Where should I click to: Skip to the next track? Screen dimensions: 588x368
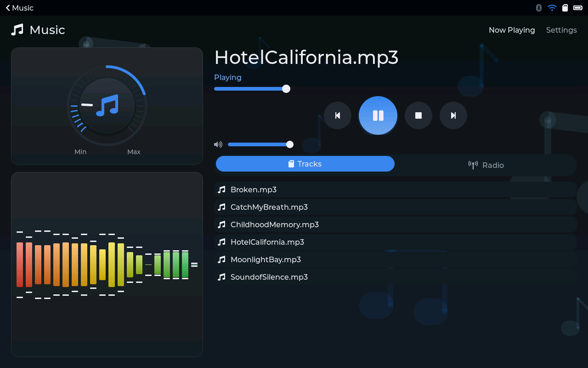453,115
